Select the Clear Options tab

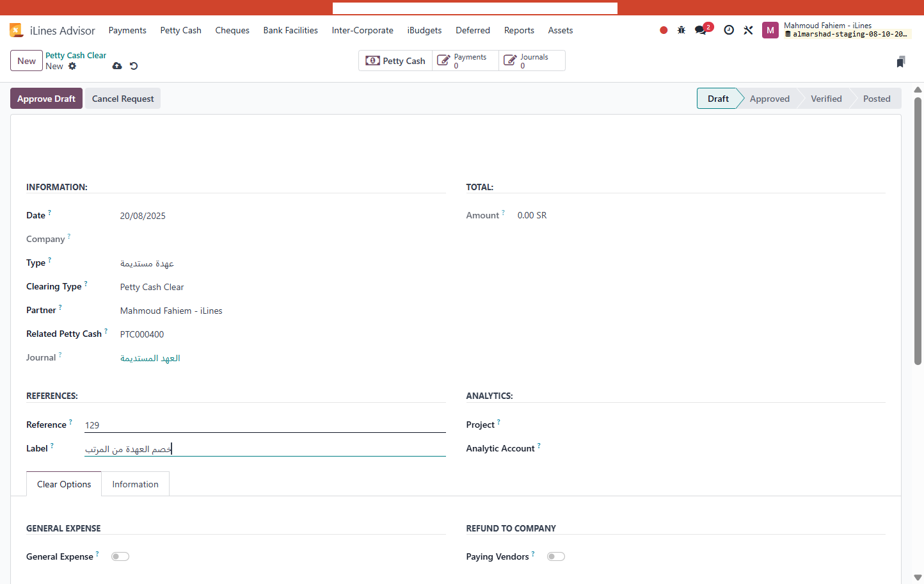point(64,484)
